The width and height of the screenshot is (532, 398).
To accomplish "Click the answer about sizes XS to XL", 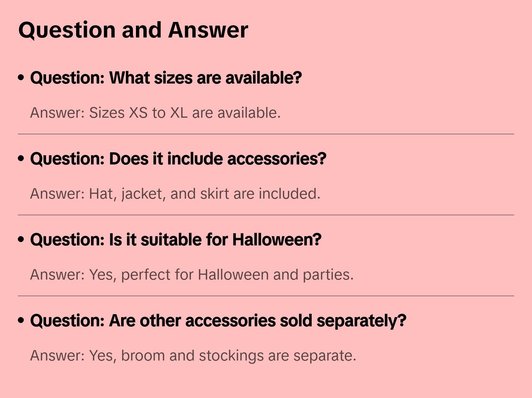I will tap(155, 113).
